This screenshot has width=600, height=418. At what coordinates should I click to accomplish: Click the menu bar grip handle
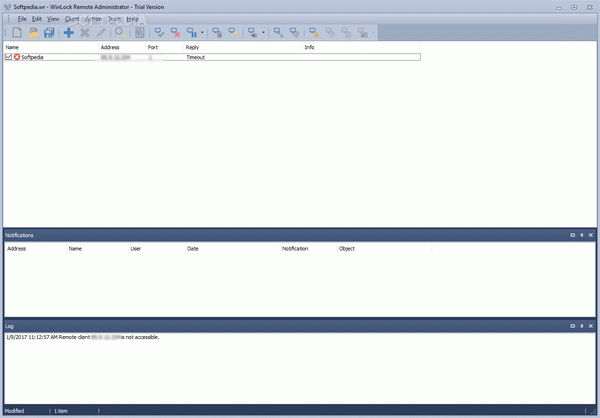pyautogui.click(x=8, y=19)
